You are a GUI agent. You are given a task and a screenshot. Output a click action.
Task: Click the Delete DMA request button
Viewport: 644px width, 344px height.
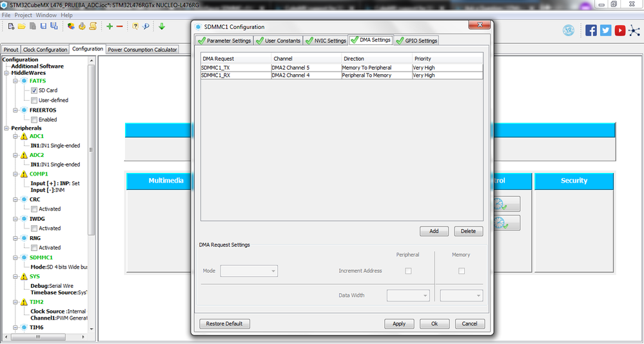(x=469, y=231)
